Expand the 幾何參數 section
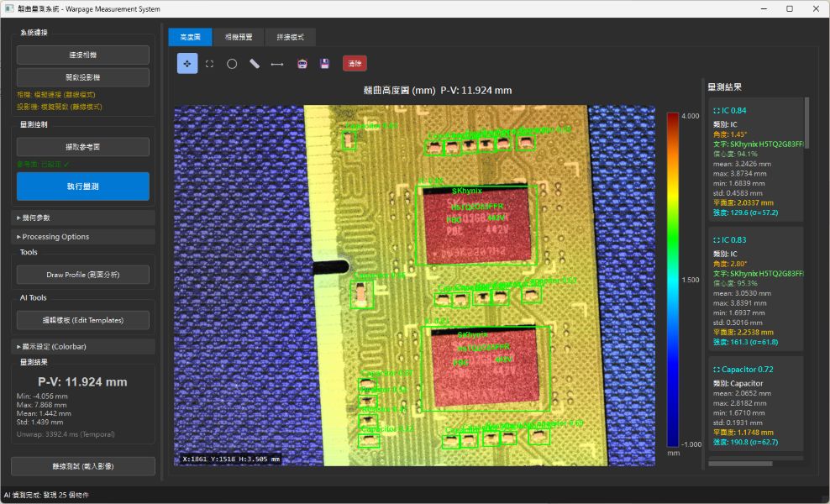This screenshot has width=830, height=504. pyautogui.click(x=83, y=218)
